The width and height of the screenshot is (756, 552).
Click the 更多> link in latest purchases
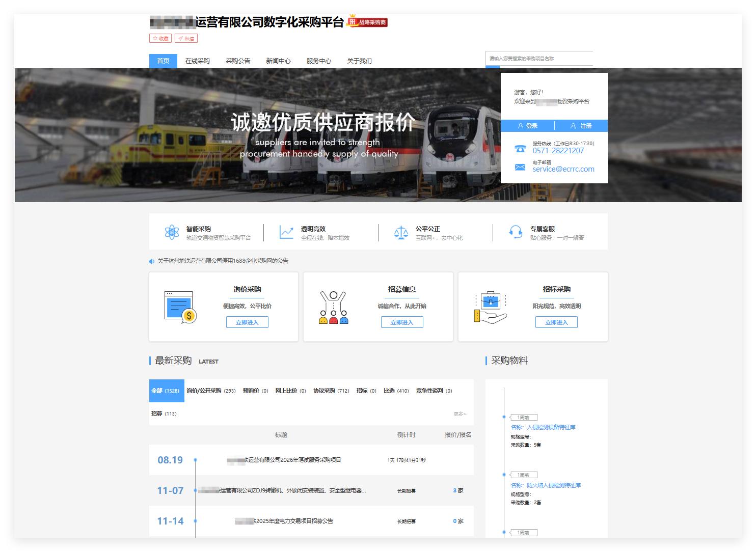coord(460,414)
